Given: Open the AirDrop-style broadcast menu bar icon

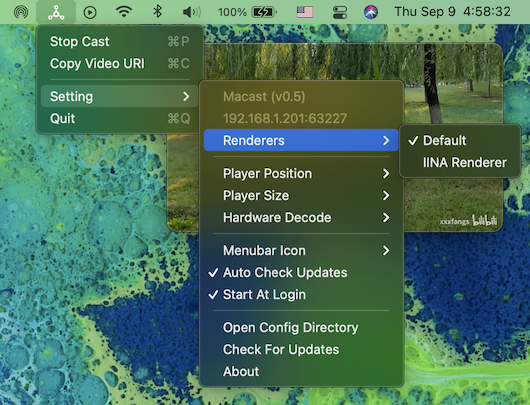Looking at the screenshot, I should [x=21, y=13].
